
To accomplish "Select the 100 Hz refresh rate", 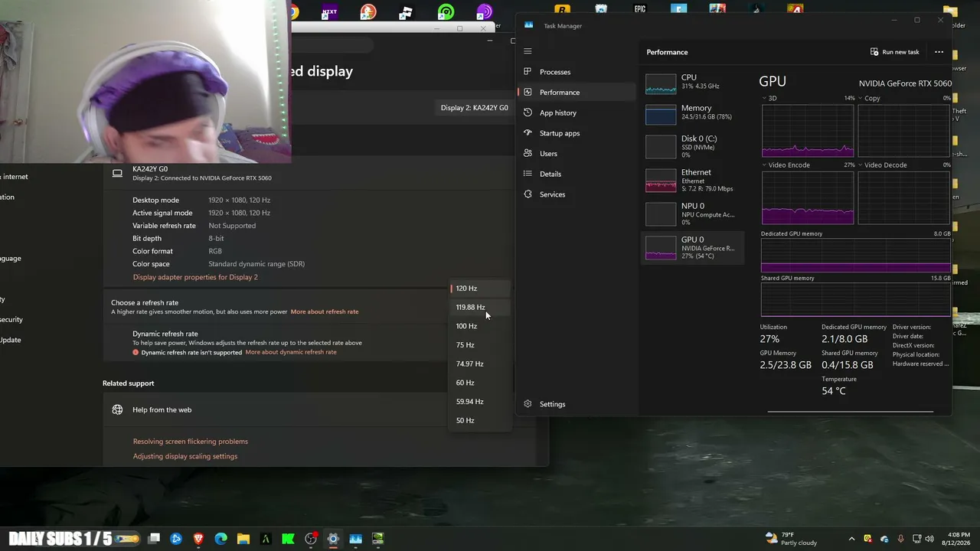I will pos(480,326).
